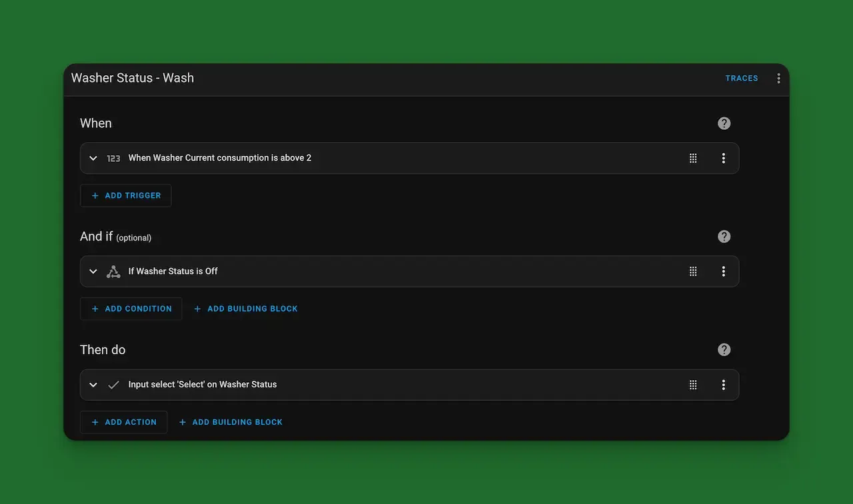Click the numeric state trigger icon
This screenshot has width=853, height=504.
pyautogui.click(x=113, y=158)
